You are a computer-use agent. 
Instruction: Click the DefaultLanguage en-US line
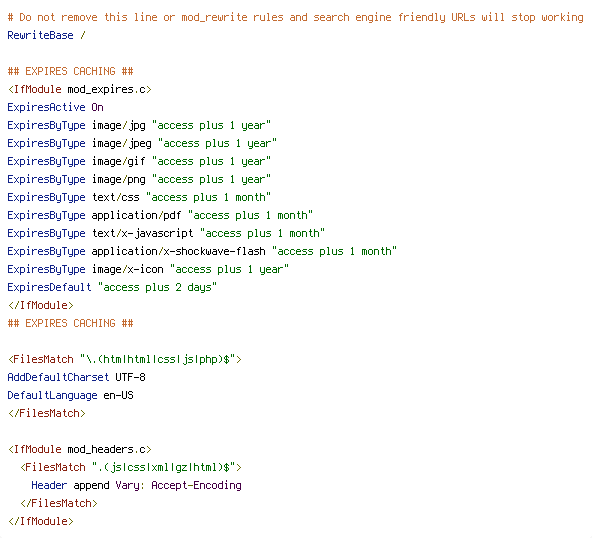point(71,395)
